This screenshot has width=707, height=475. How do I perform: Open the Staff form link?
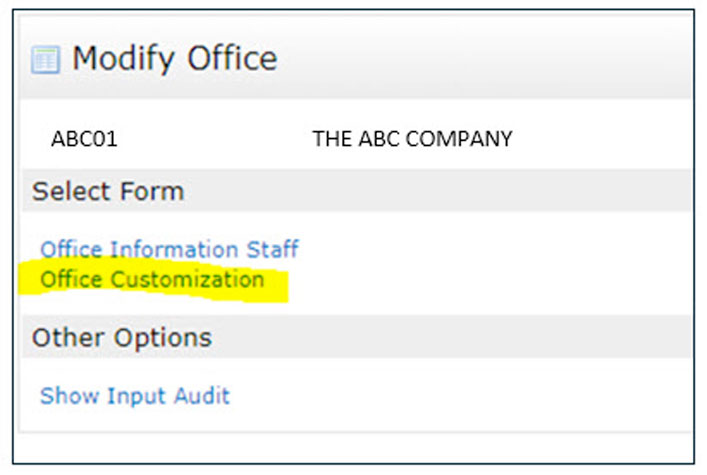pyautogui.click(x=271, y=249)
